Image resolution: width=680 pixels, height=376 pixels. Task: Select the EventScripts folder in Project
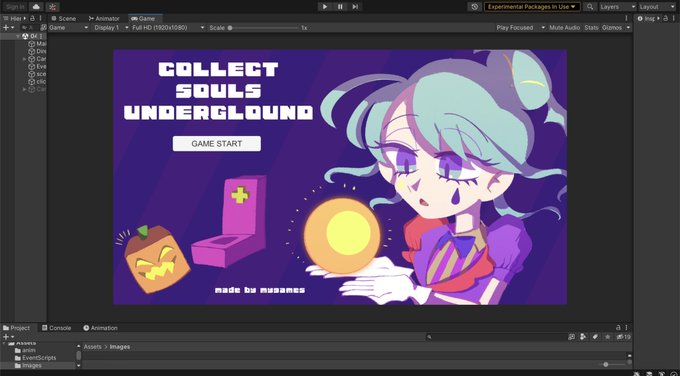click(x=35, y=358)
